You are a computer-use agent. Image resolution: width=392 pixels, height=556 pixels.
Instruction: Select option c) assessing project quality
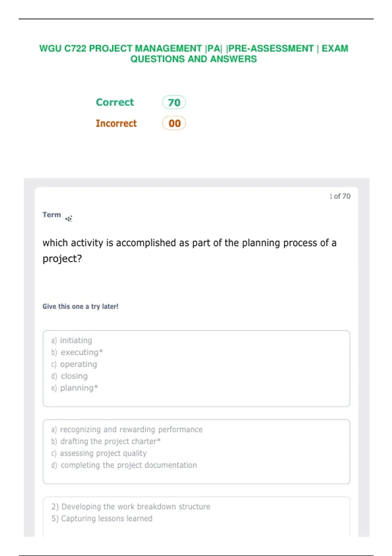point(99,453)
